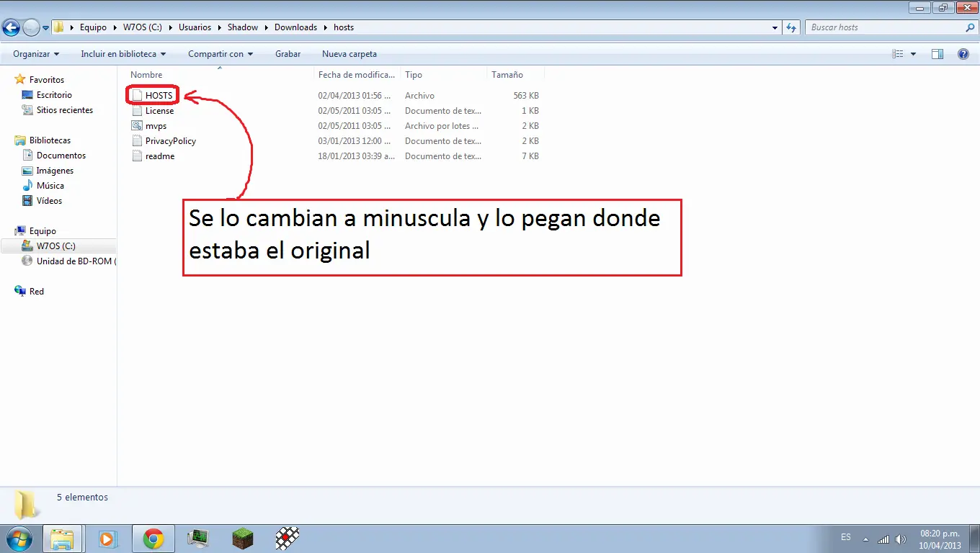980x553 pixels.
Task: Click the Back navigation arrow button
Action: point(11,27)
